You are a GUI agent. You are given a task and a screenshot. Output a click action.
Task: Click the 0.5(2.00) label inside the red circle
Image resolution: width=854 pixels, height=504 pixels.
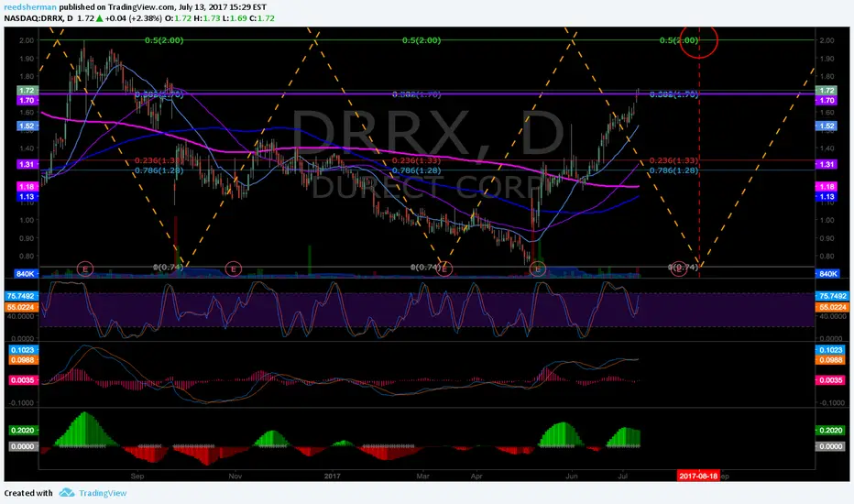679,40
